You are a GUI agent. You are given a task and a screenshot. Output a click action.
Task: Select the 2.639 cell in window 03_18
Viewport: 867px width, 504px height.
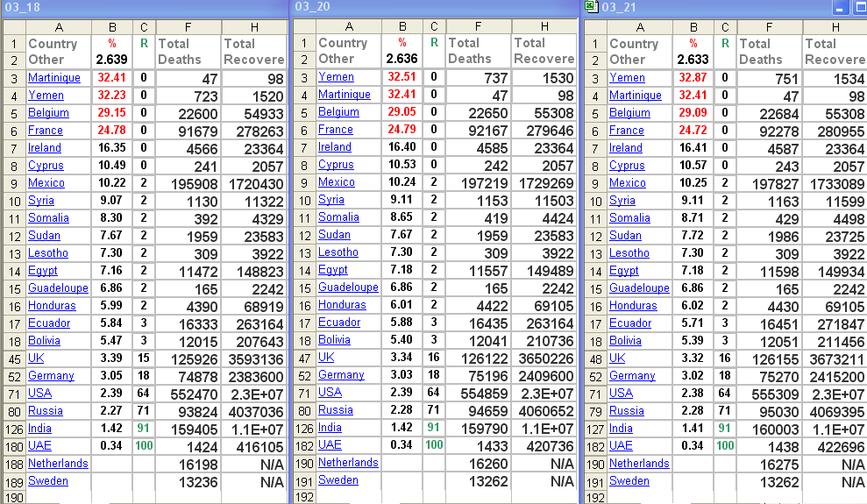pos(112,59)
